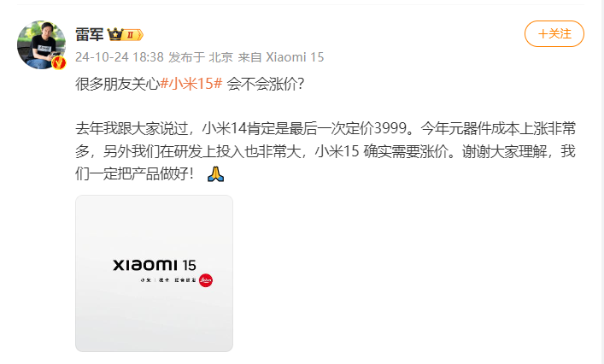This screenshot has height=364, width=604.
Task: Click the level II member badge
Action: (133, 35)
